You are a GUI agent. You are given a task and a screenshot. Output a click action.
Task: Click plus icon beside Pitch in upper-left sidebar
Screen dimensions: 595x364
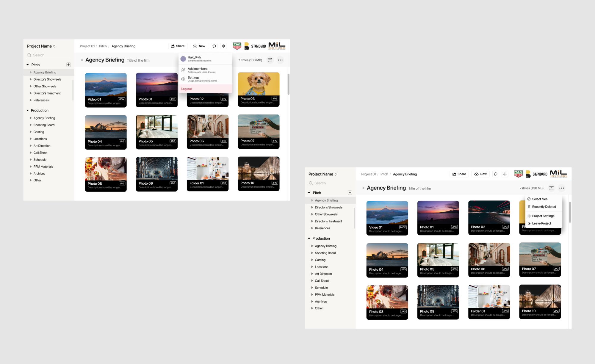click(x=68, y=65)
